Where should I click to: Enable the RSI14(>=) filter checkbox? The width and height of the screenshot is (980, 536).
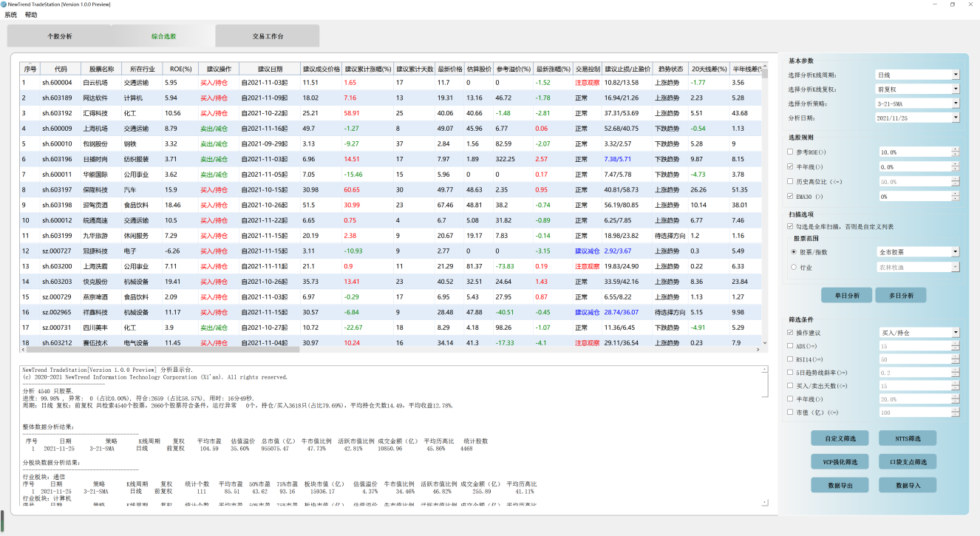791,359
